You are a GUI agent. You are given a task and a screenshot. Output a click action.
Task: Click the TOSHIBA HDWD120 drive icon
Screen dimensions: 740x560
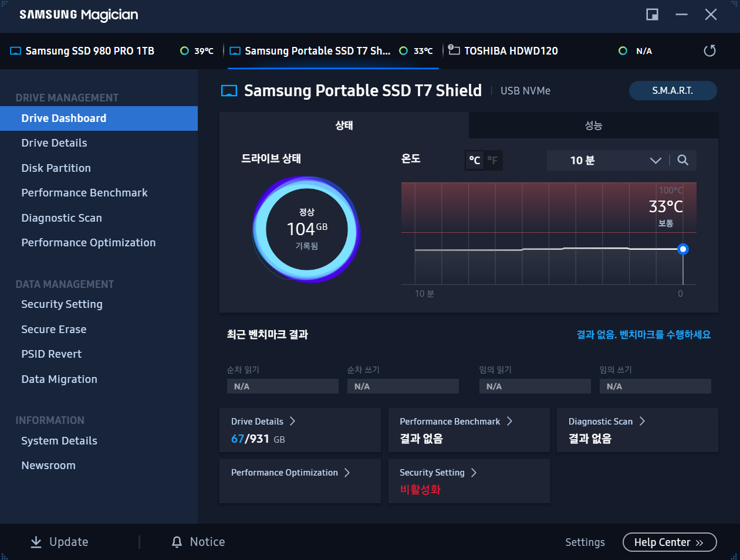coord(454,50)
